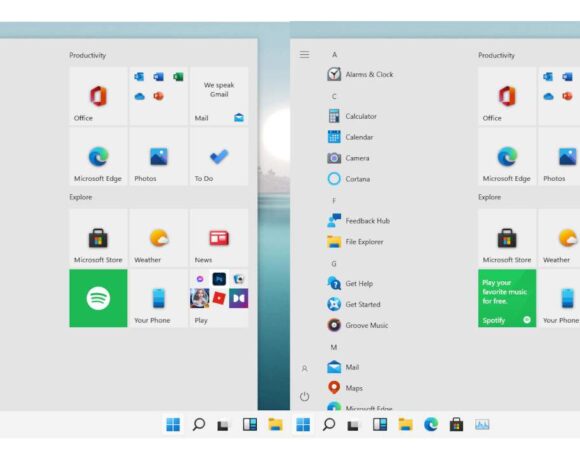Open the News tile

tap(219, 238)
